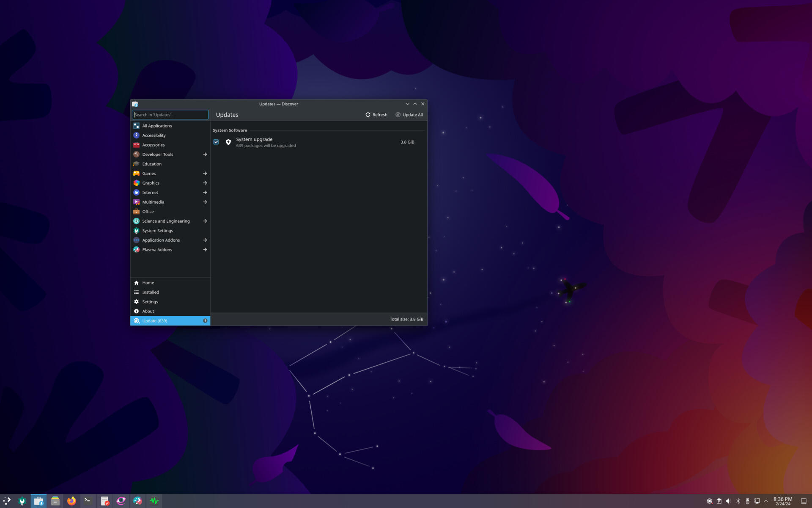Image resolution: width=812 pixels, height=508 pixels.
Task: Click the Discover window title-bar app icon
Action: (x=135, y=104)
